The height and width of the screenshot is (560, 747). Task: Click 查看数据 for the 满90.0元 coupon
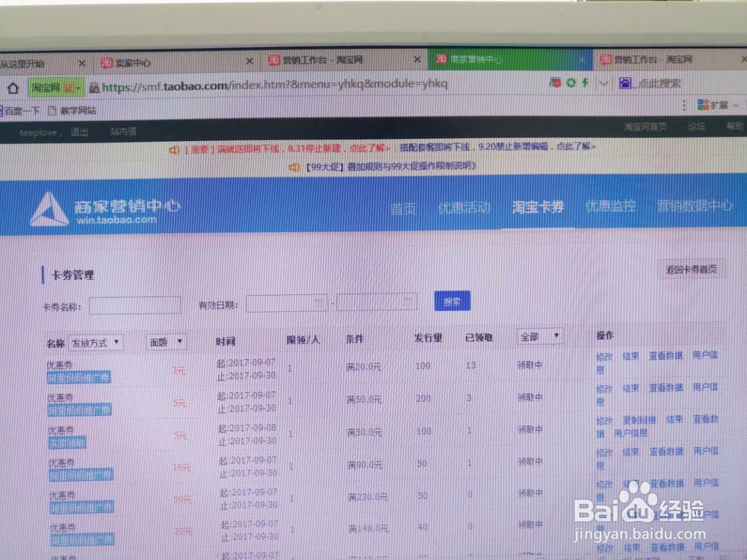[x=666, y=452]
